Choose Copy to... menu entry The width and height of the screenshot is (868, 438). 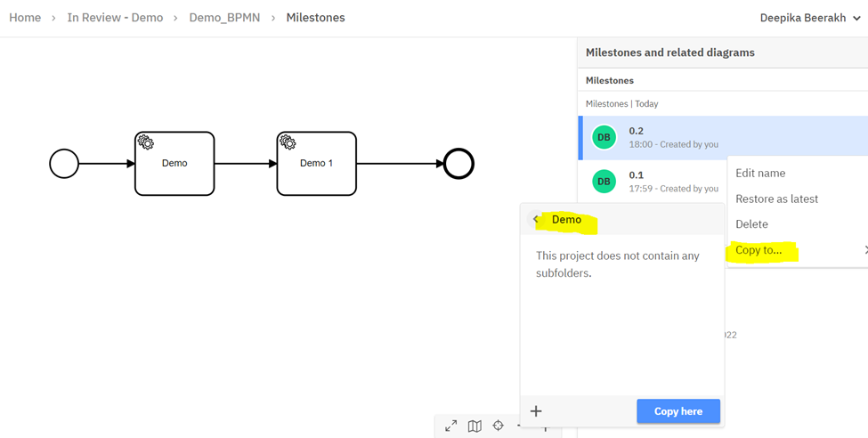(x=759, y=250)
